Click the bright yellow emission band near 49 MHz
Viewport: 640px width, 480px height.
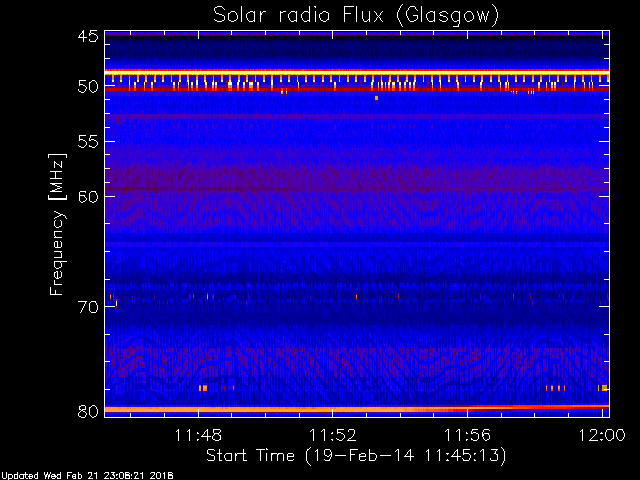coord(357,72)
